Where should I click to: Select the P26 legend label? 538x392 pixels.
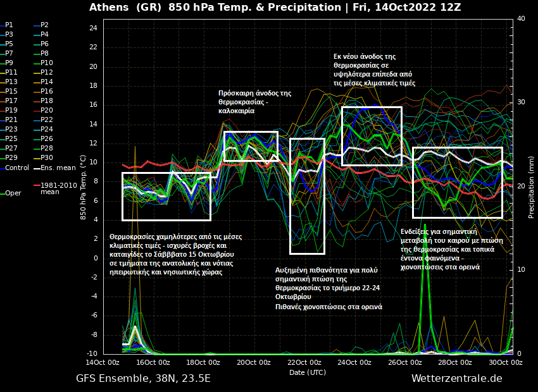point(43,138)
